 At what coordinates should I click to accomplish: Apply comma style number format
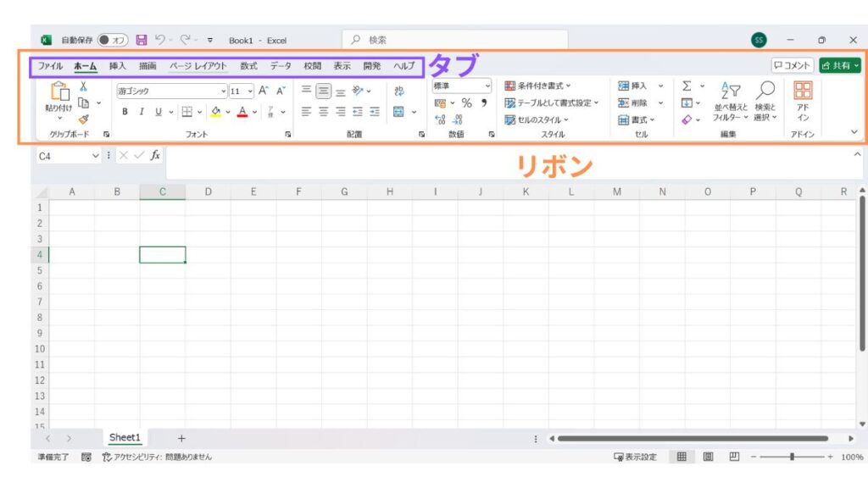484,103
